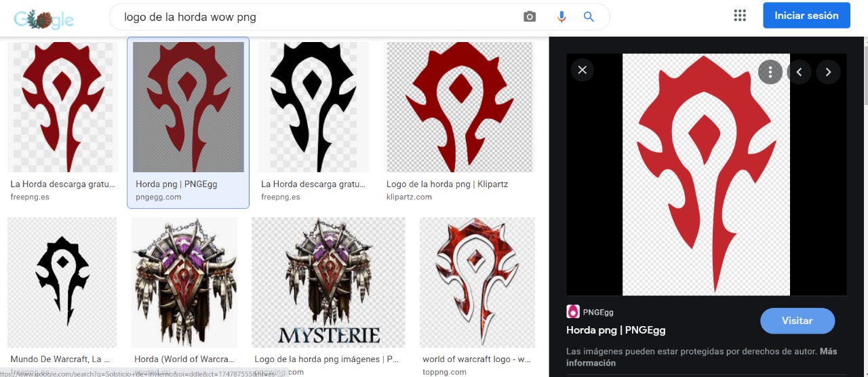The height and width of the screenshot is (377, 868).
Task: Click the search query input field
Action: 319,17
